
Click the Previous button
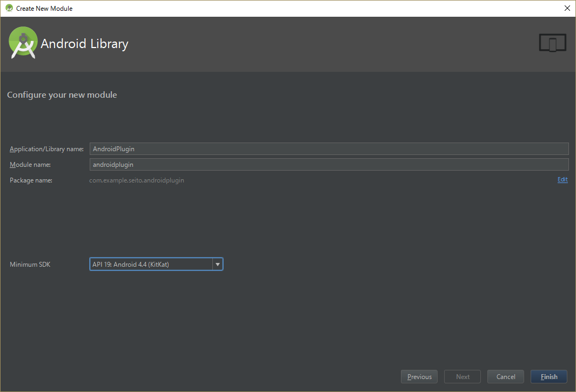(419, 376)
